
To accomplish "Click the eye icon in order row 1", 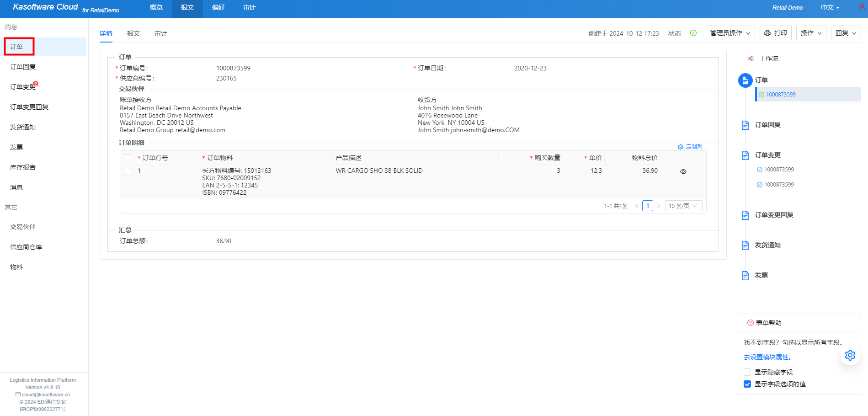I will point(683,171).
